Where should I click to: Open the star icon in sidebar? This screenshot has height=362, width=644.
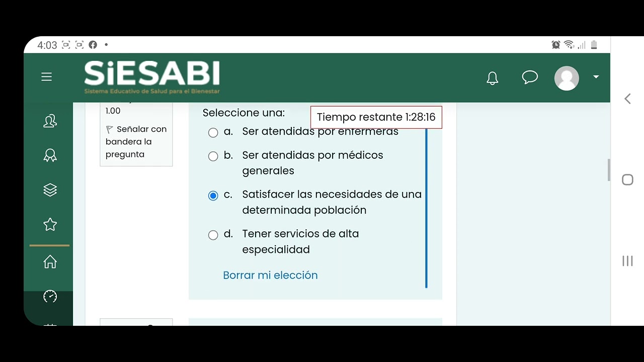50,224
